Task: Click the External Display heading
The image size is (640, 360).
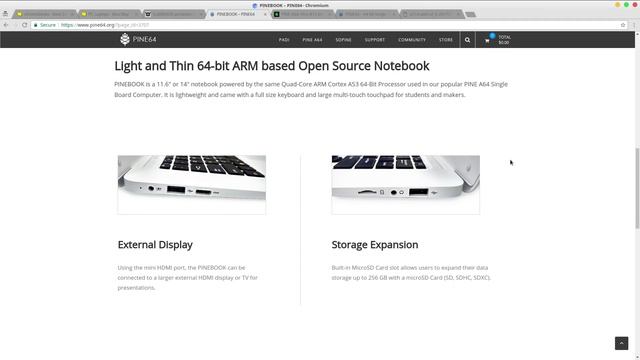Action: 155,245
